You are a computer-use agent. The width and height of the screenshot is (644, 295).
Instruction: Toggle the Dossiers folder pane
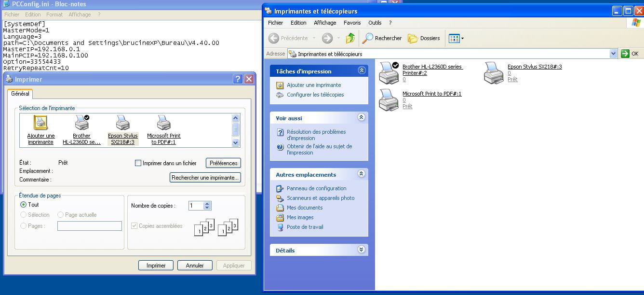[x=424, y=38]
